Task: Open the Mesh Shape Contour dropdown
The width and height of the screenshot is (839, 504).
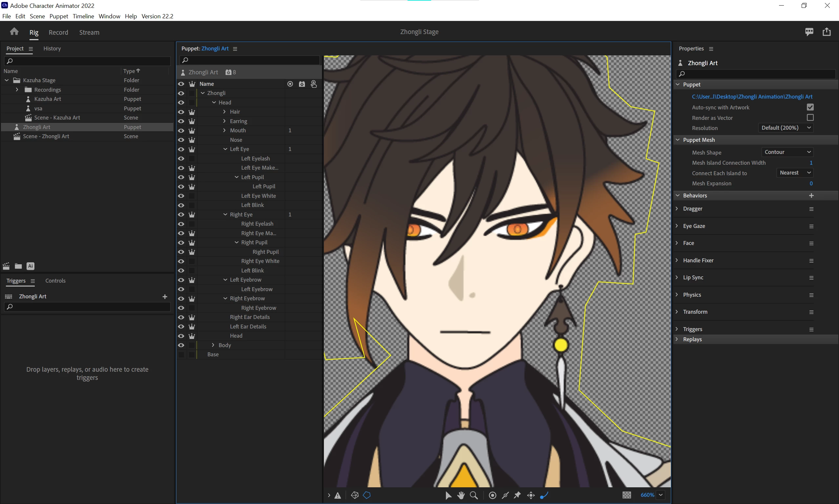Action: click(x=787, y=152)
